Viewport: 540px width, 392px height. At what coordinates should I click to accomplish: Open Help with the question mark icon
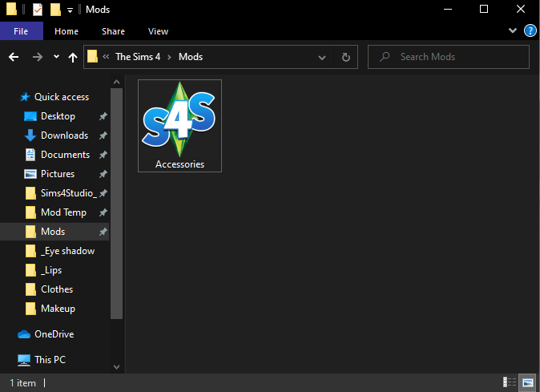click(x=530, y=31)
